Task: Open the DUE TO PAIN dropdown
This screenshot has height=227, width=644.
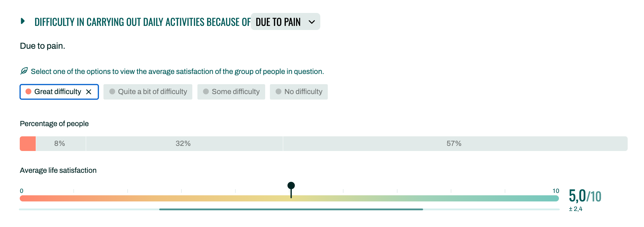Action: (x=285, y=21)
